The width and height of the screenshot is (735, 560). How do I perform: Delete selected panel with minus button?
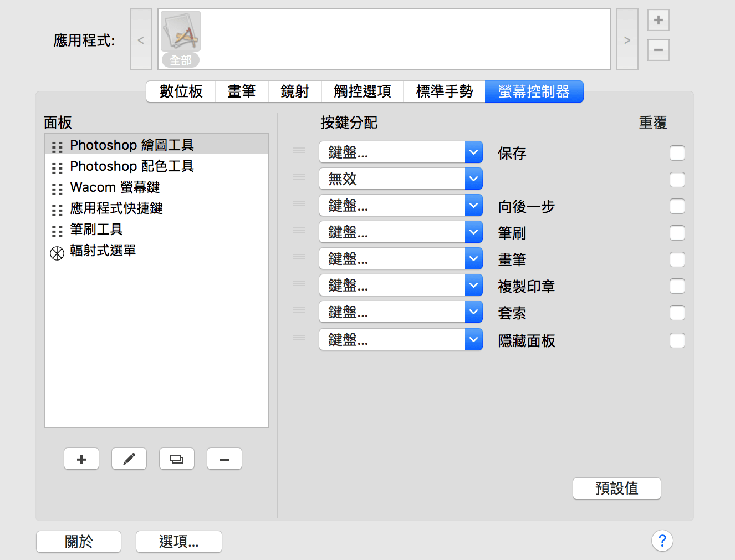(224, 459)
